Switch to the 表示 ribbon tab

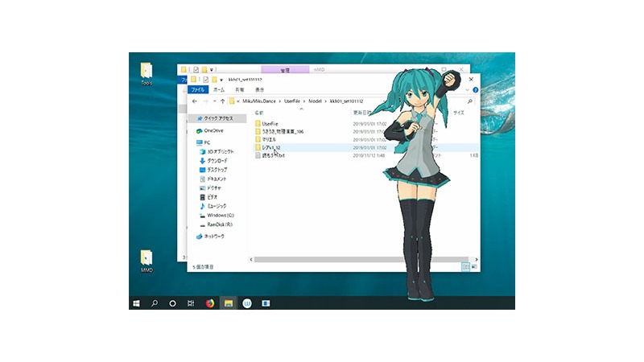coord(259,90)
